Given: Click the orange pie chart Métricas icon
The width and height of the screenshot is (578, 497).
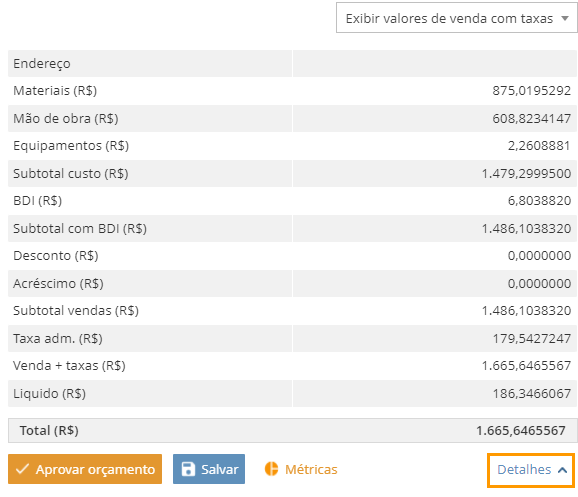Looking at the screenshot, I should pos(271,469).
